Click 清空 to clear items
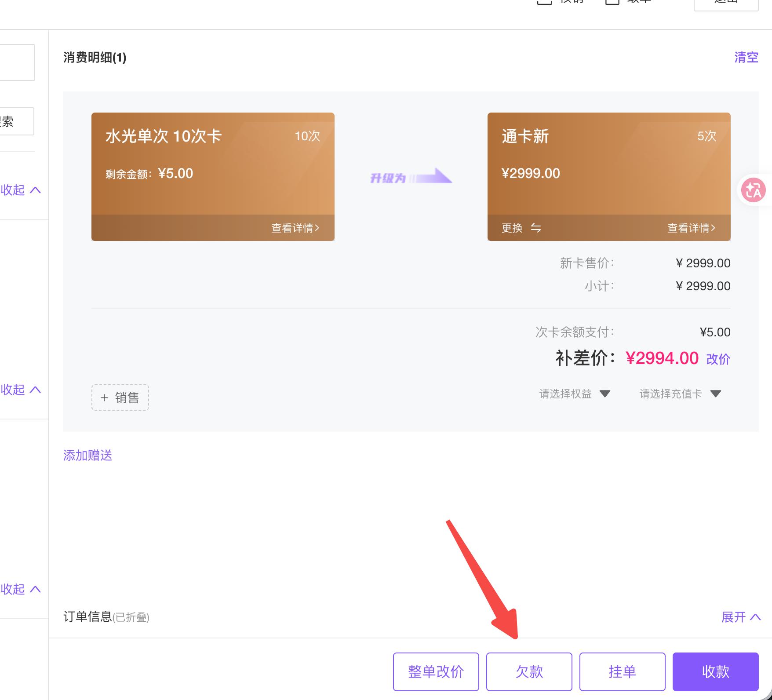Screen dimensions: 772x700 [746, 57]
